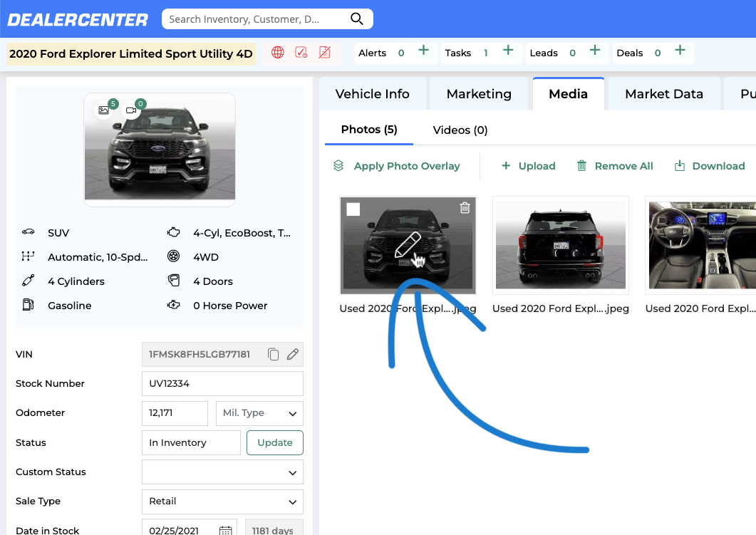Expand the Custom Status dropdown
This screenshot has width=756, height=535.
(x=222, y=472)
